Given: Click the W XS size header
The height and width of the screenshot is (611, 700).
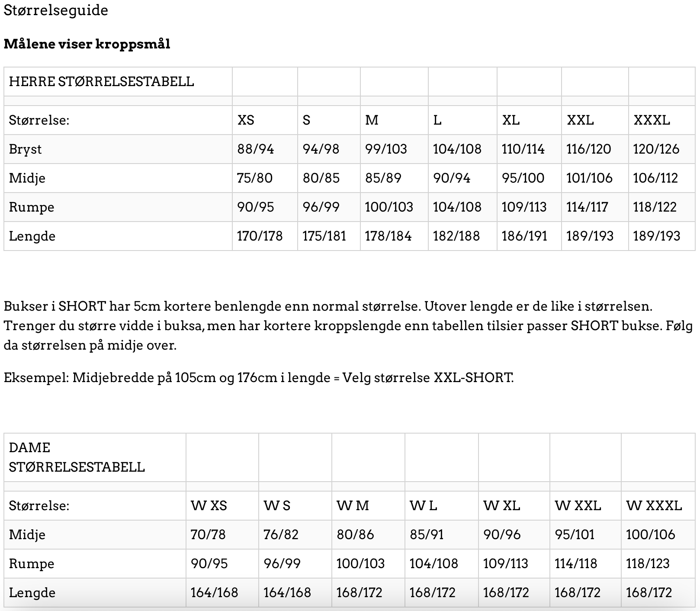Looking at the screenshot, I should (x=209, y=506).
